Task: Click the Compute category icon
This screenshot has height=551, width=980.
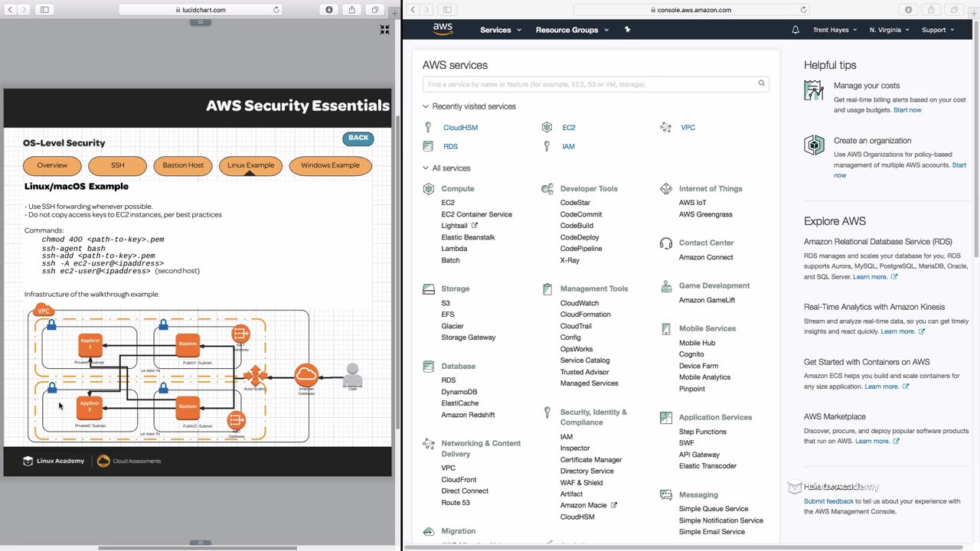Action: click(x=429, y=188)
